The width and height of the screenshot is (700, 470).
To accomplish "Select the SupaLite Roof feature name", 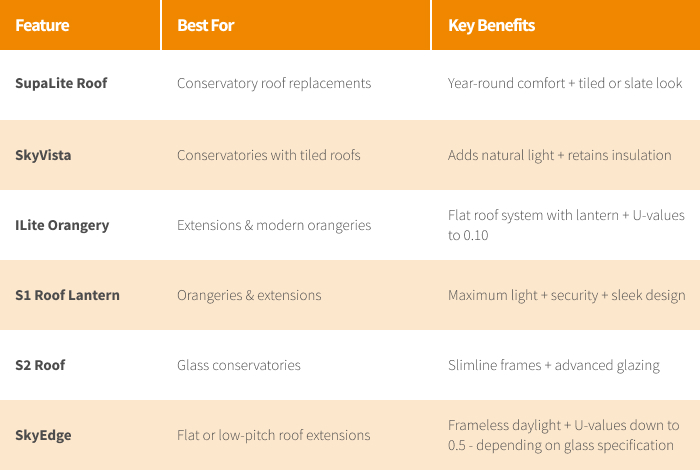I will point(61,83).
